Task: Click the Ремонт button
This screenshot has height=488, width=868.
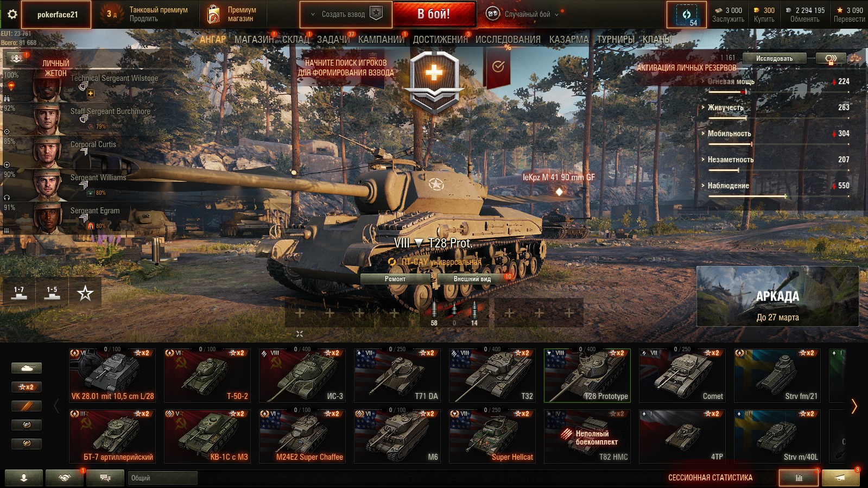Action: point(395,279)
